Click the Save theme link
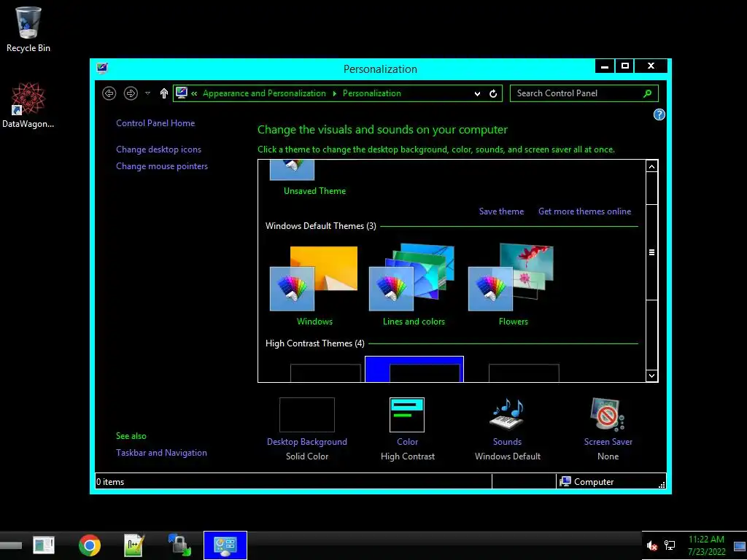Screen dimensions: 747x560 (x=501, y=211)
